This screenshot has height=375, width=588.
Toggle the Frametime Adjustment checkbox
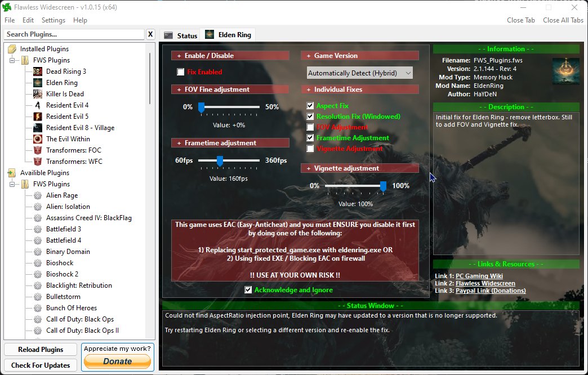click(310, 137)
